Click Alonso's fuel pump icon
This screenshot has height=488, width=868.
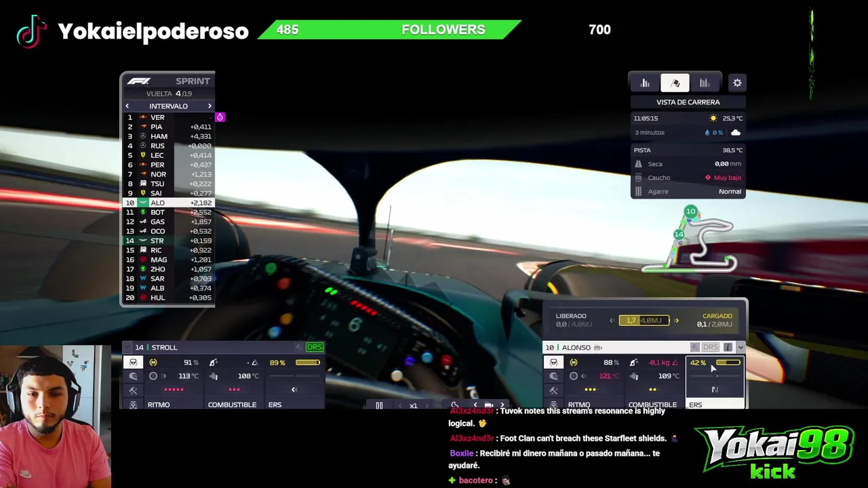pyautogui.click(x=633, y=363)
